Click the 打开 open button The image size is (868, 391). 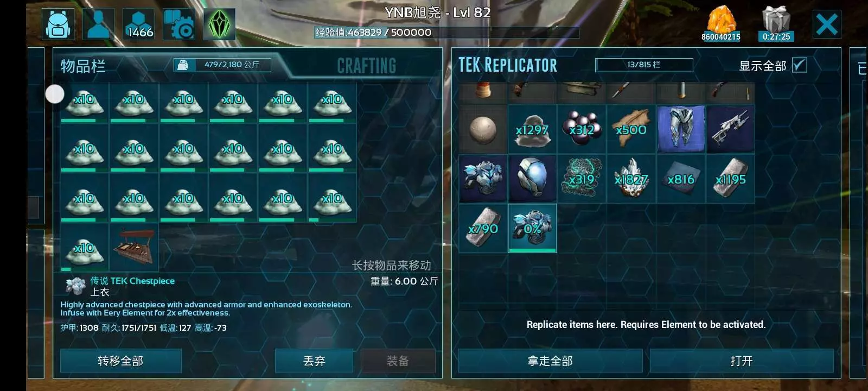point(742,361)
